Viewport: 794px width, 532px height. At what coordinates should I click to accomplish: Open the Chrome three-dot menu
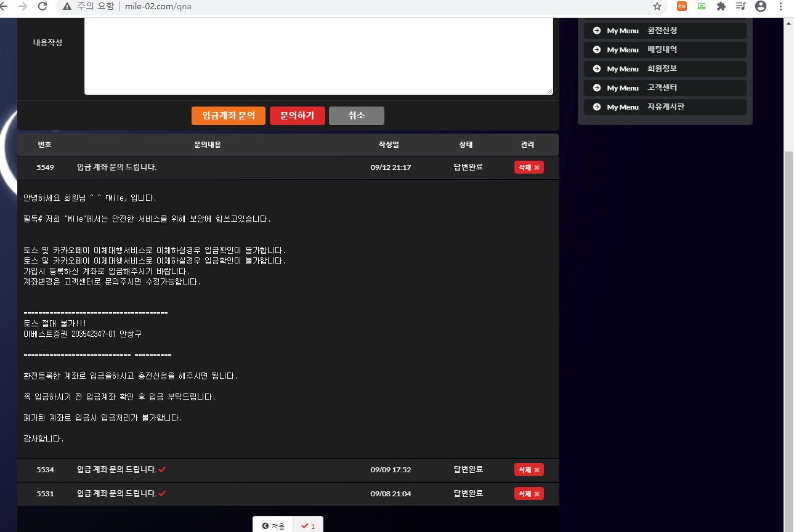click(x=781, y=6)
